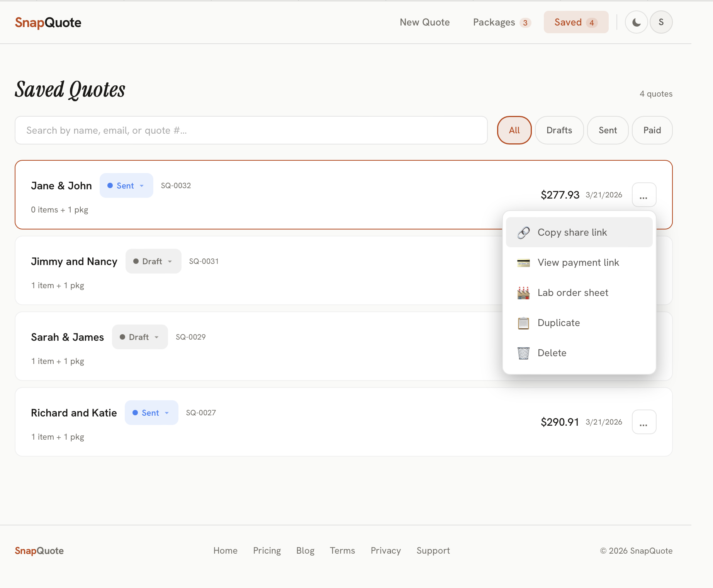Viewport: 713px width, 588px height.
Task: Click the SnapQuote logo in header
Action: point(48,22)
